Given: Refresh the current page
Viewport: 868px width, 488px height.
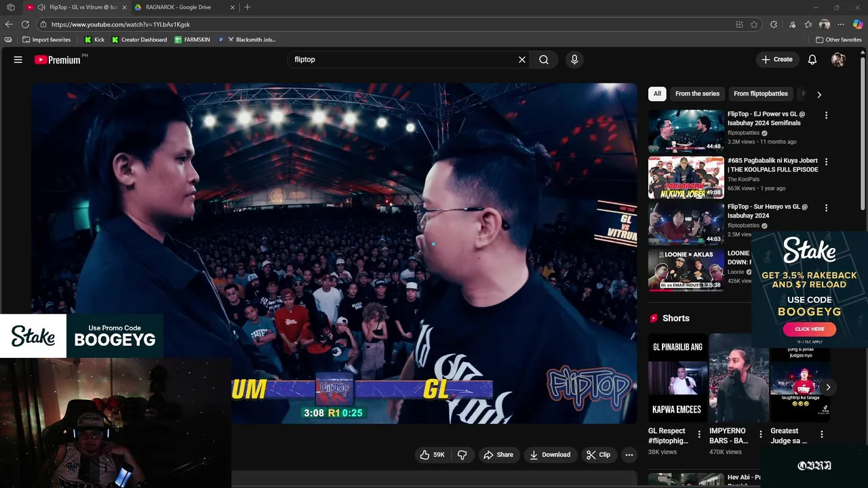Looking at the screenshot, I should [25, 24].
